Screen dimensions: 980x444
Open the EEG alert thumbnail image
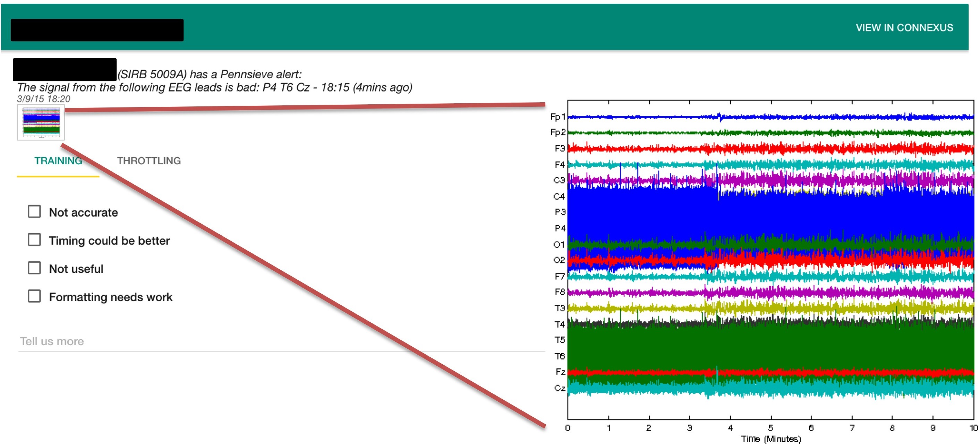click(x=41, y=122)
